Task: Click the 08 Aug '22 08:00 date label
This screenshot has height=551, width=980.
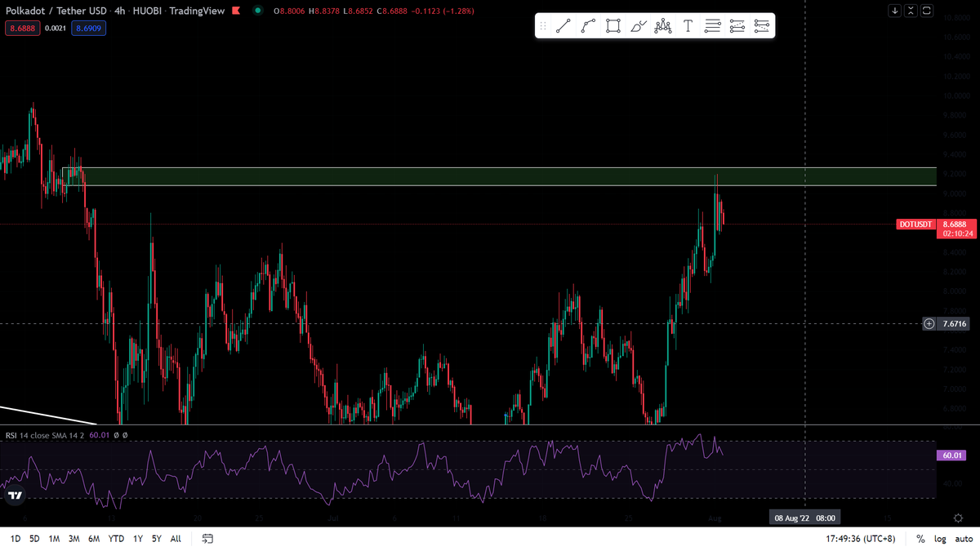Action: tap(804, 518)
